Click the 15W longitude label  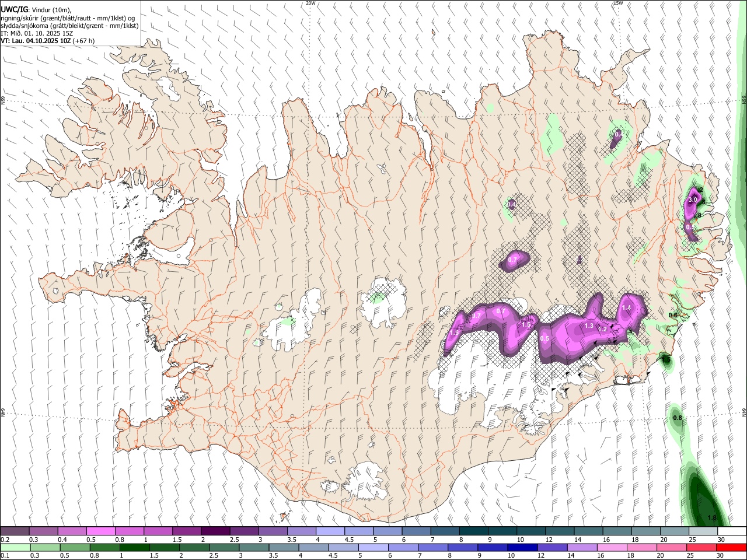[618, 3]
